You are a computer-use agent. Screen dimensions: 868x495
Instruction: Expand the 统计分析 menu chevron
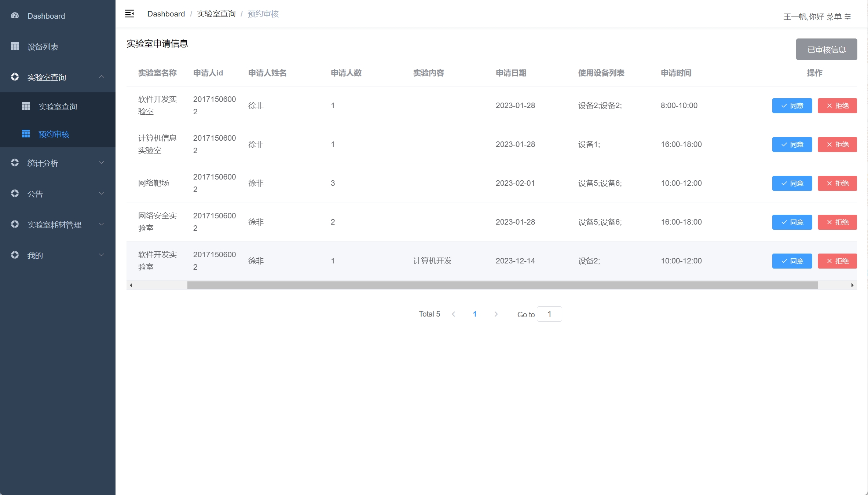pos(102,163)
